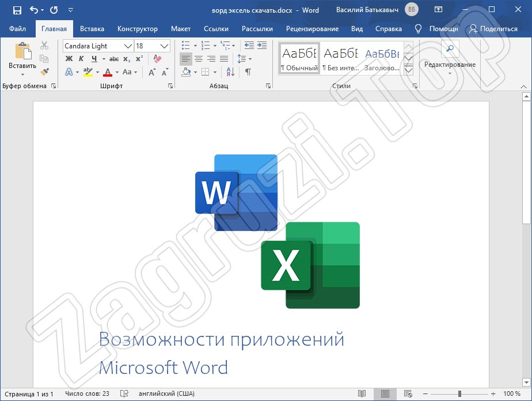
Task: Expand the styles gallery
Action: coord(409,70)
